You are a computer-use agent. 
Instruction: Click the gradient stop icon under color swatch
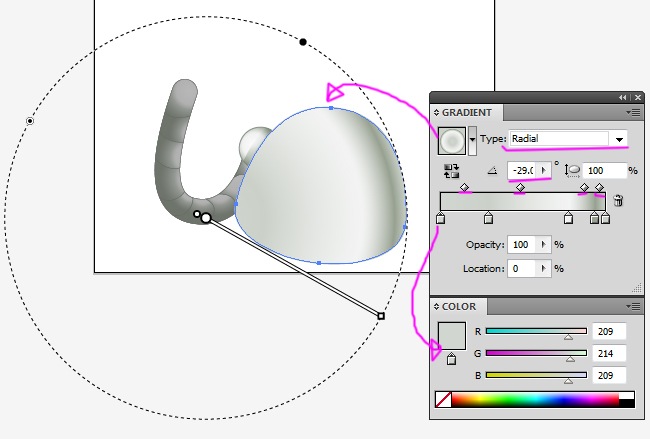[451, 359]
